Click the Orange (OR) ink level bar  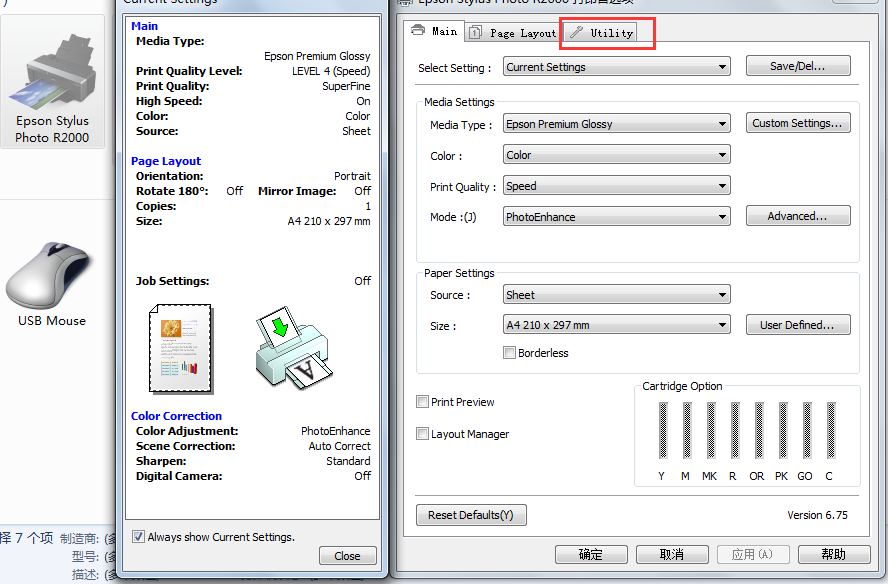759,430
